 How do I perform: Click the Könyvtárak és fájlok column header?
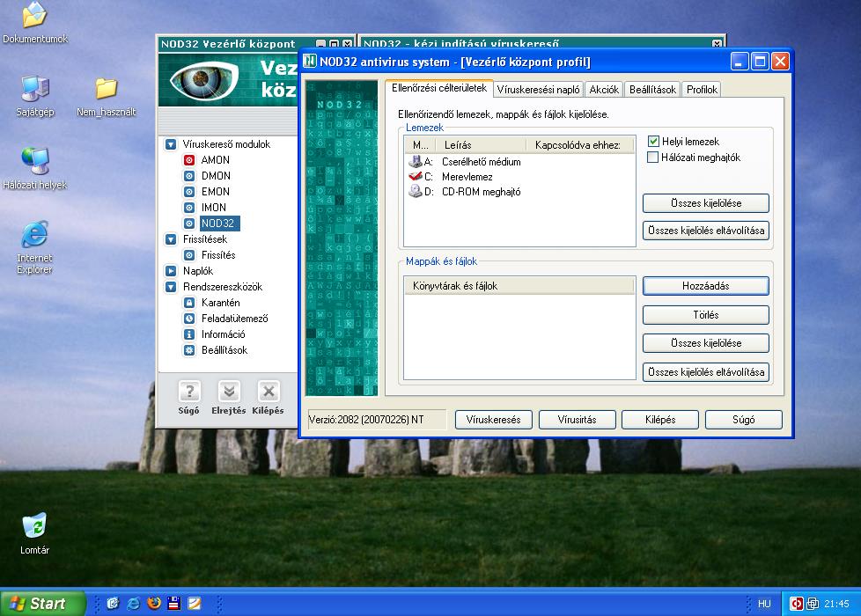519,286
